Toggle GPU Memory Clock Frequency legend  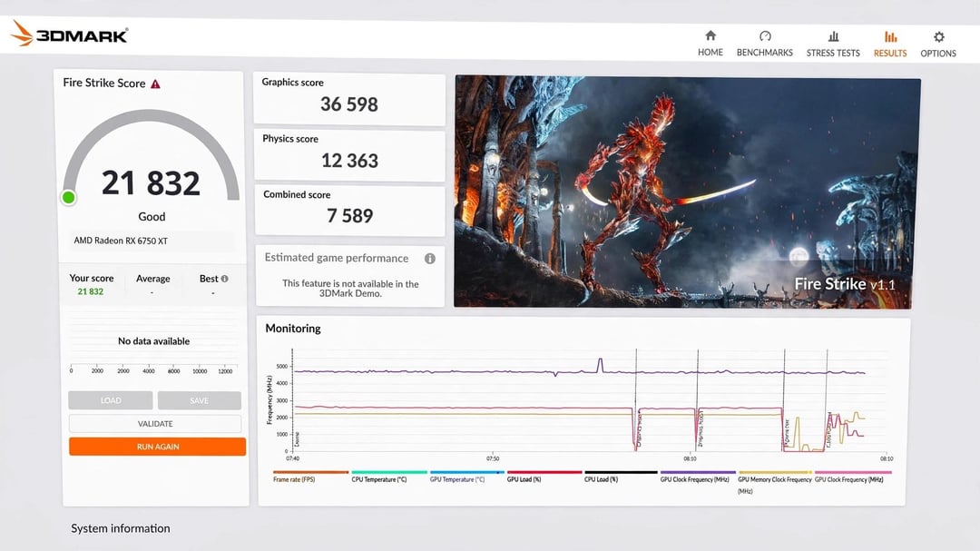coord(775,473)
